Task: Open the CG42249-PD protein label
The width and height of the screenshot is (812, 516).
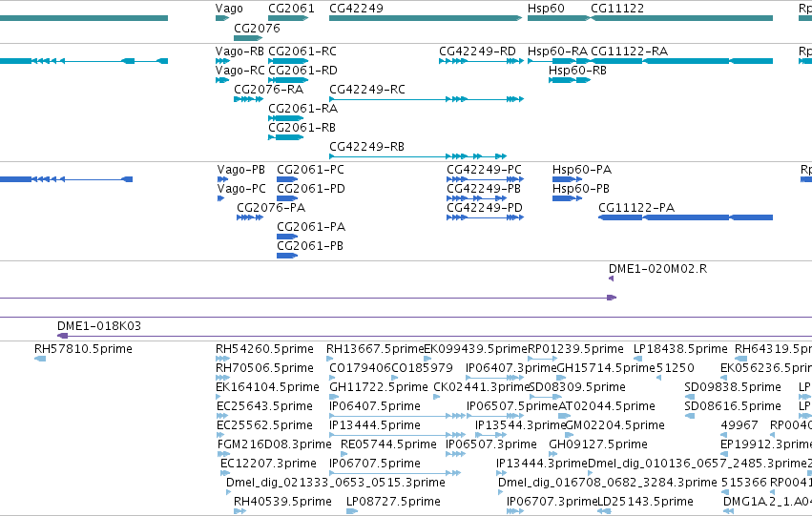Action: [x=485, y=208]
